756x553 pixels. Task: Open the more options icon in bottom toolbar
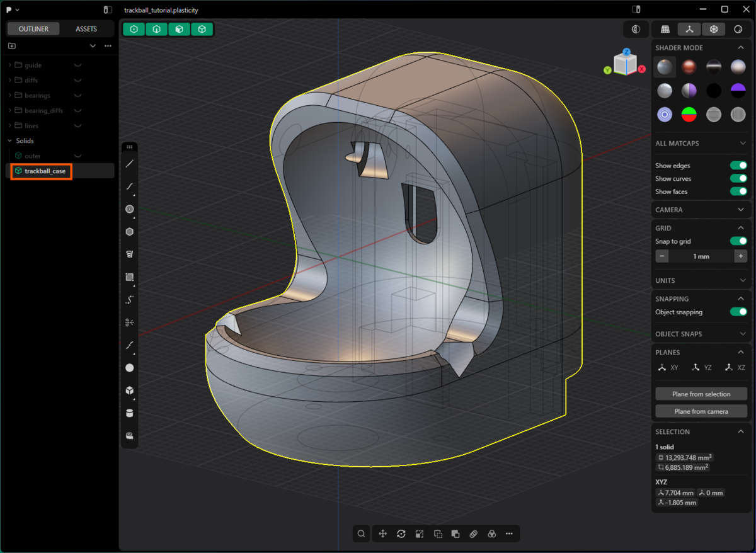510,534
